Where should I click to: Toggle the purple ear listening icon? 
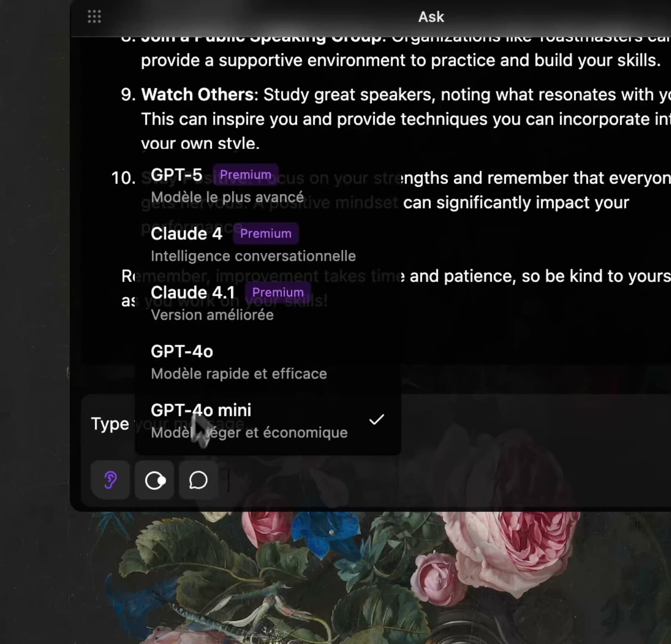click(110, 480)
